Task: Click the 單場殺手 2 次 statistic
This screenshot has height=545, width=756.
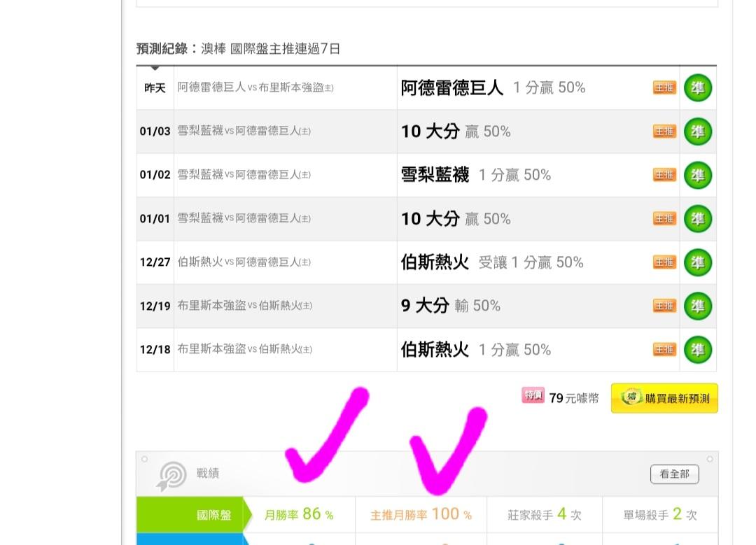Action: tap(661, 515)
